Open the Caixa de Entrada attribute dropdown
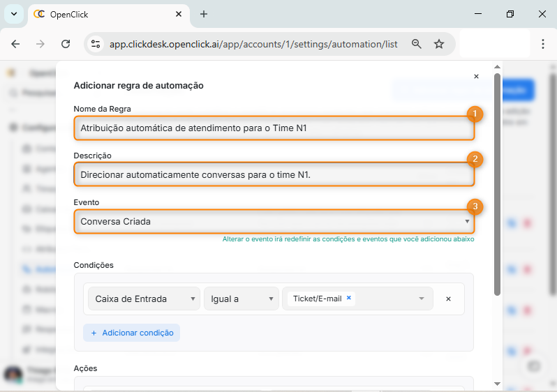Screen dimensions: 557x392 144,299
